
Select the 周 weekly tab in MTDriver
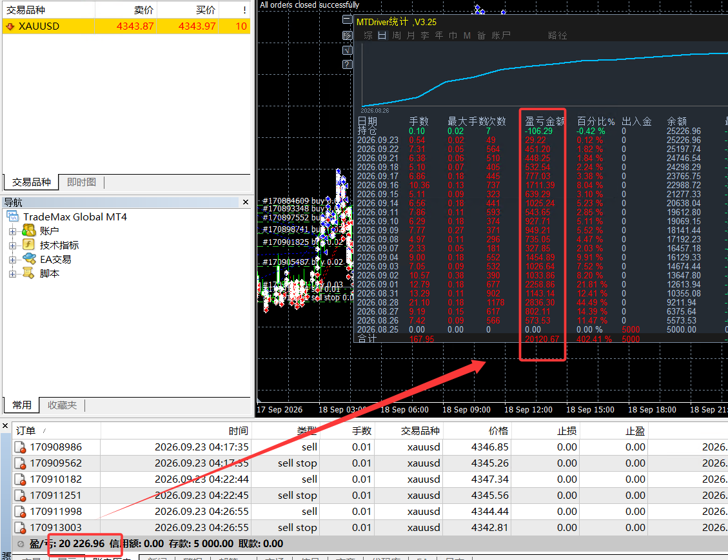pyautogui.click(x=397, y=35)
